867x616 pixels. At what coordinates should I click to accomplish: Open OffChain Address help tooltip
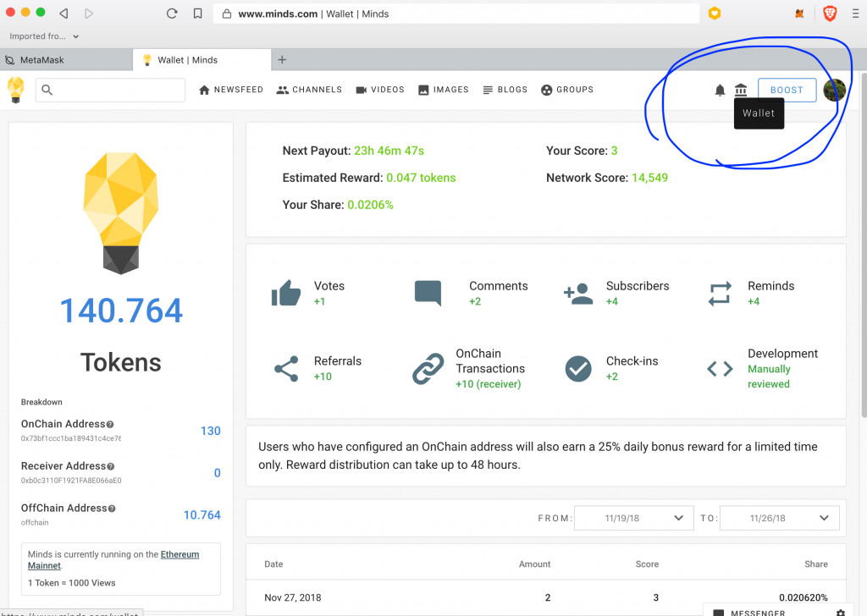click(x=112, y=509)
